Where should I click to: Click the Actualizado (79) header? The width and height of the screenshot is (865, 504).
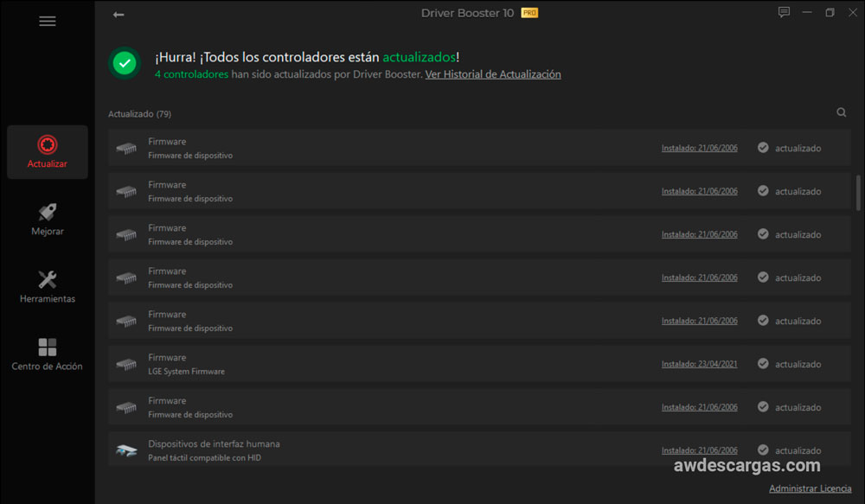tap(139, 113)
